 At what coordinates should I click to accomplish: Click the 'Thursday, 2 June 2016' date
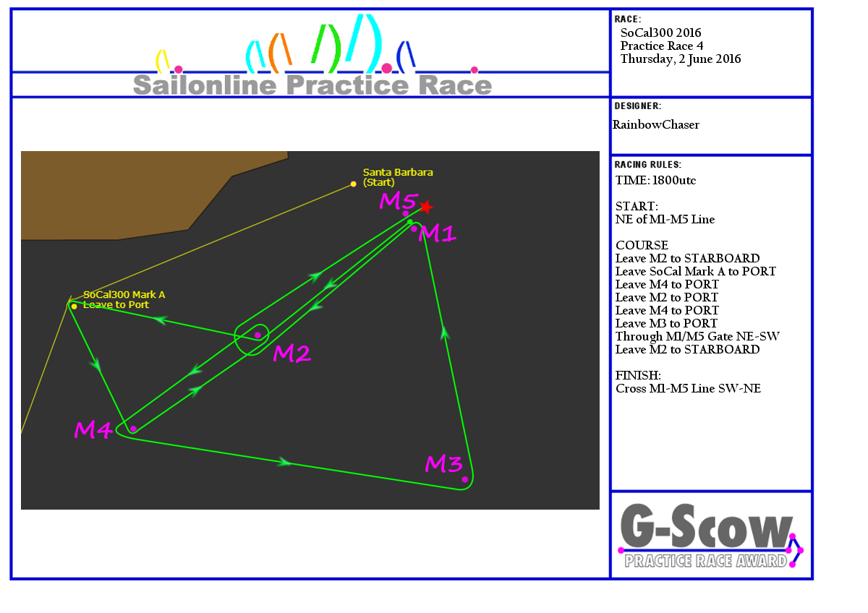(x=681, y=59)
